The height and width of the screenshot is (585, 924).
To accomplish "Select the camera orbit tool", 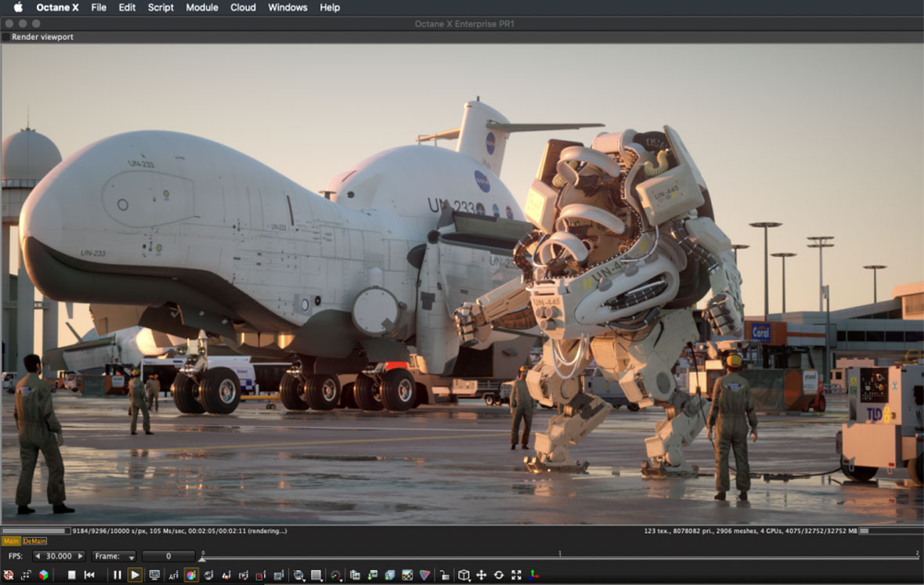I will point(498,573).
